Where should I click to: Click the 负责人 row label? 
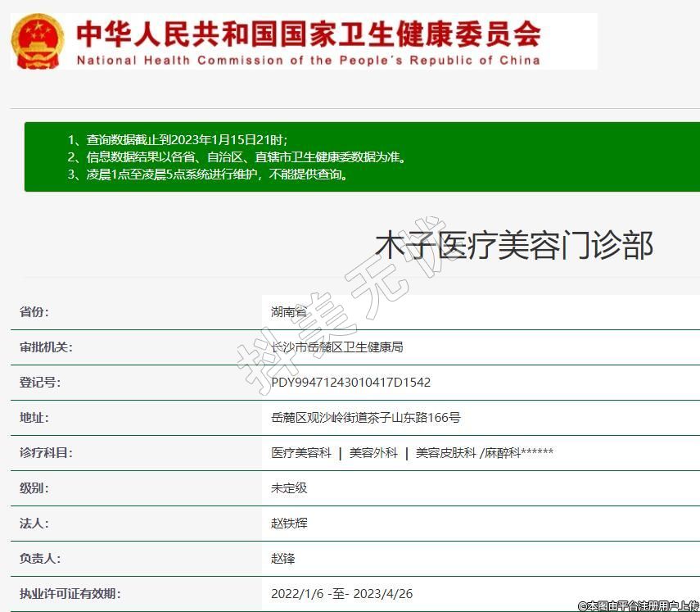click(x=40, y=559)
